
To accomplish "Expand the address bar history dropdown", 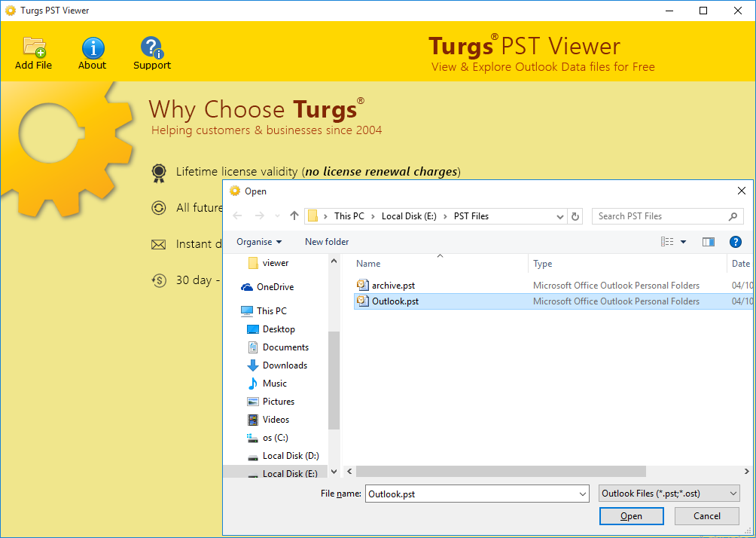I will click(559, 217).
